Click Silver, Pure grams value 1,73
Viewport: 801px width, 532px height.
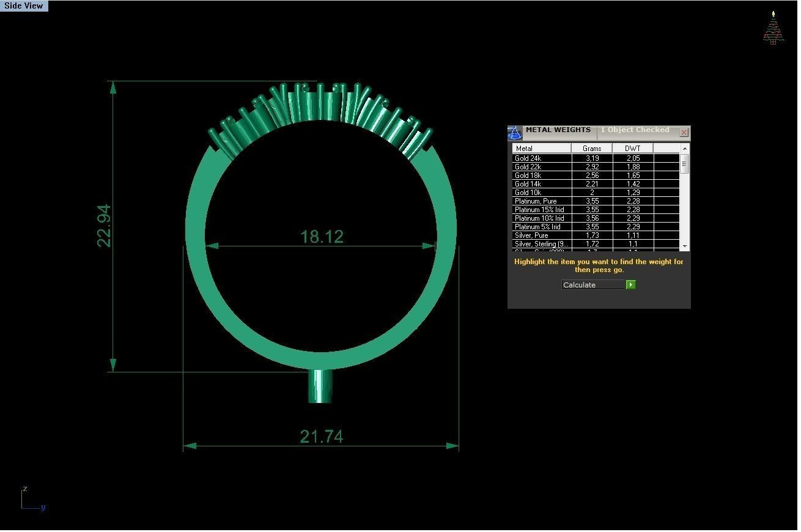click(592, 235)
